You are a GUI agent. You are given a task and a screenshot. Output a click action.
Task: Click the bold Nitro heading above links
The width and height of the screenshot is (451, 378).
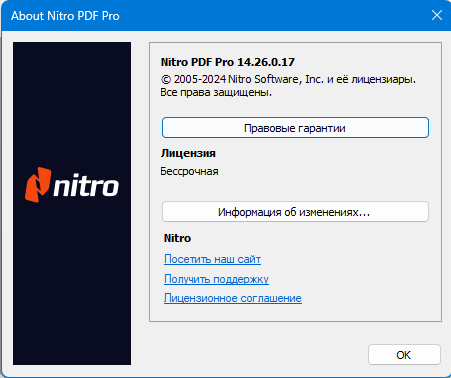[x=177, y=238]
